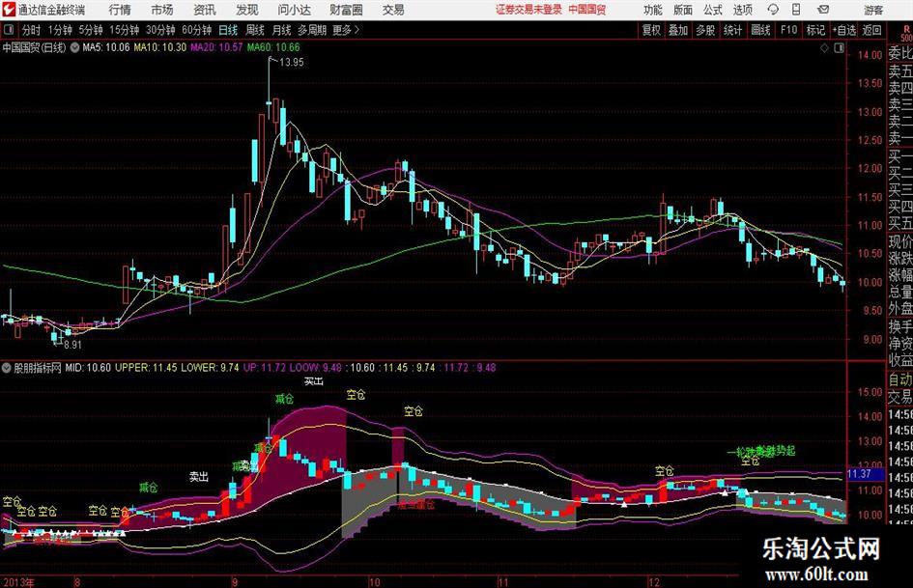Switch to the 15分钟 period
This screenshot has width=913, height=588.
pos(124,30)
